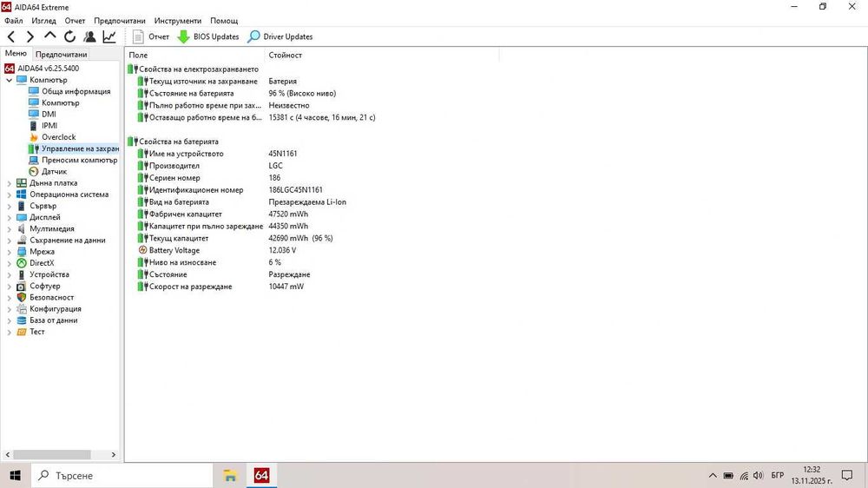Go back with the left arrow icon
868x488 pixels.
pyautogui.click(x=11, y=36)
